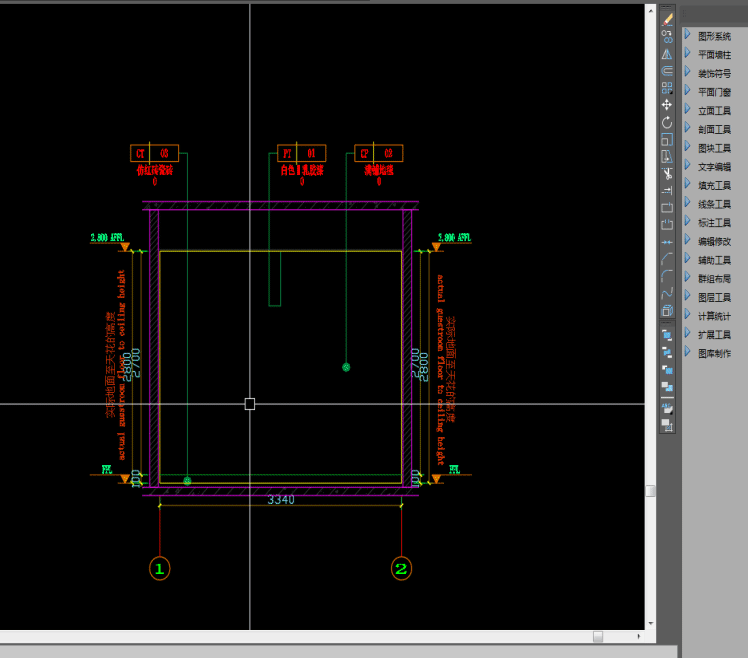Select the Break at Point tool
Viewport: 748px width, 658px height.
pos(667,208)
